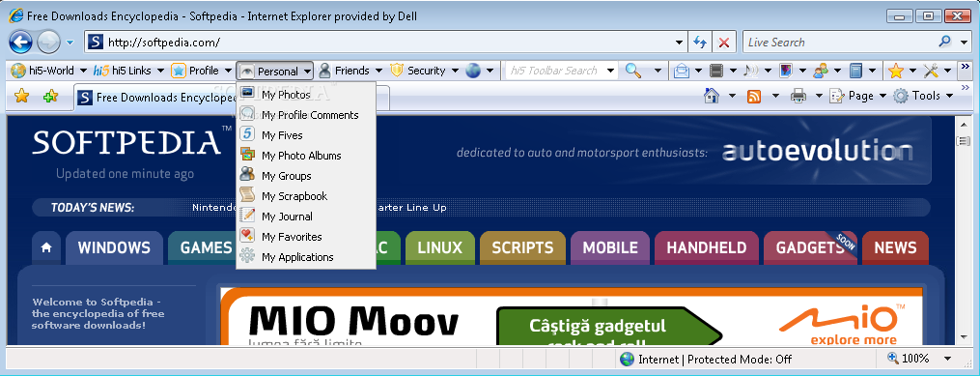Expand the hi5 Toolbar Search dropdown arrow
The image size is (980, 376).
[610, 71]
